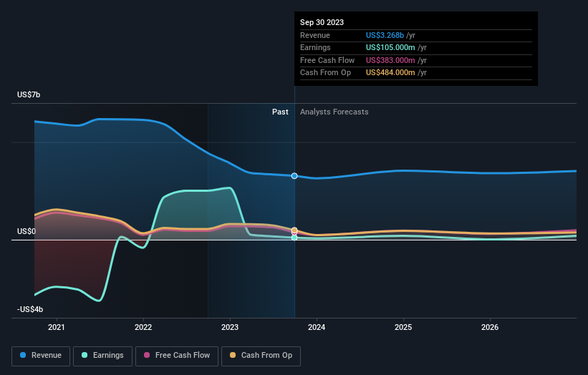Click the Past label on chart
588x375 pixels.
280,112
